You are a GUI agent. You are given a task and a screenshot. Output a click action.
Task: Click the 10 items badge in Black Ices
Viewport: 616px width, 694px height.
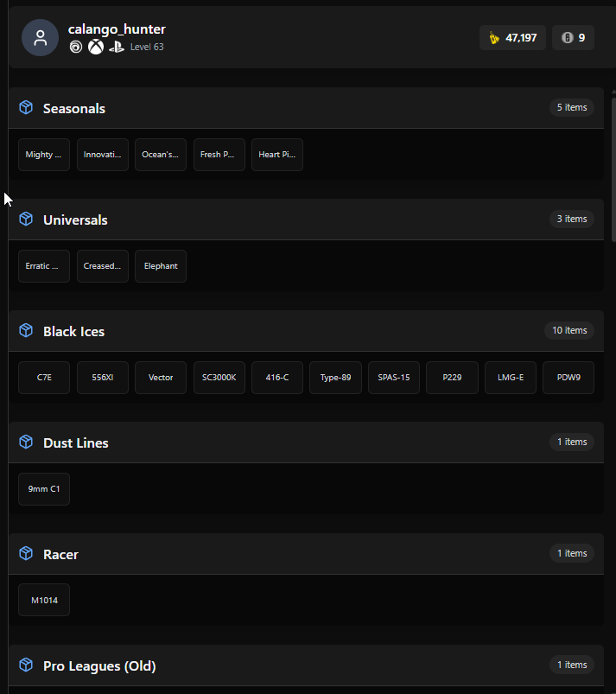tap(569, 331)
